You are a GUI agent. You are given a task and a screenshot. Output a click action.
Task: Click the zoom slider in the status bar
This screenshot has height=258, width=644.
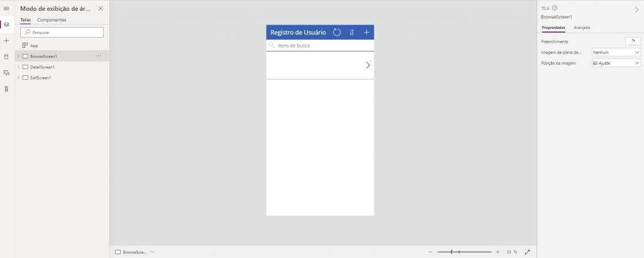(464, 252)
